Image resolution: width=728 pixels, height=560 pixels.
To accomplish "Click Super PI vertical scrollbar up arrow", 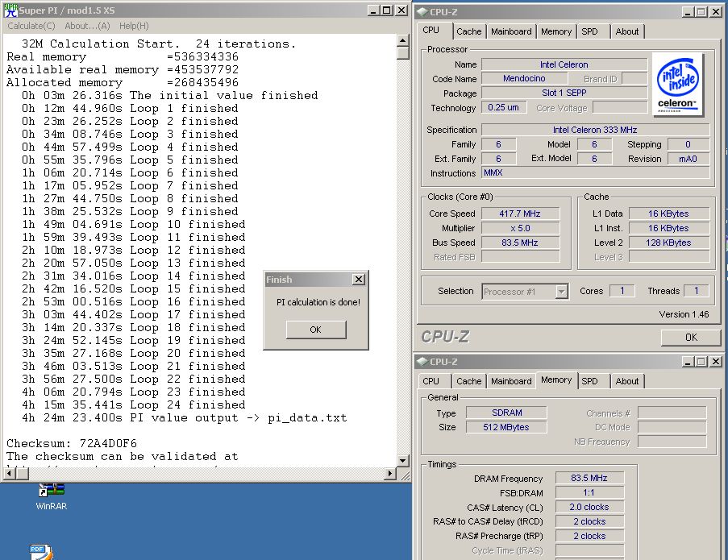I will point(402,40).
